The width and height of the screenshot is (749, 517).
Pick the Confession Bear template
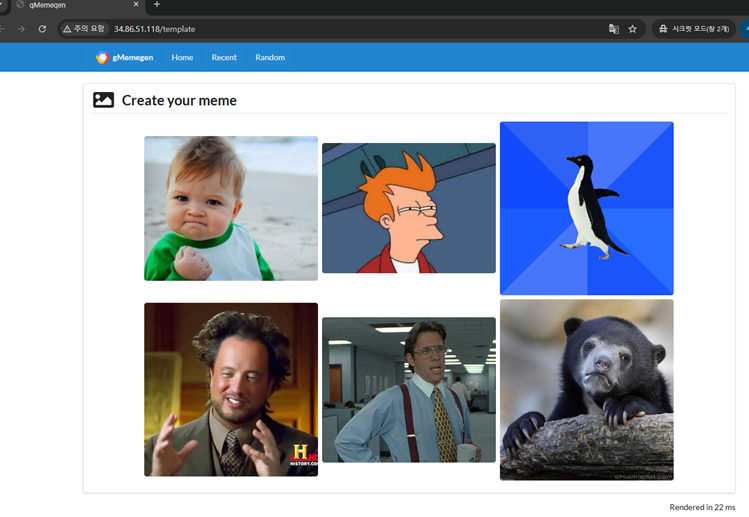[587, 390]
